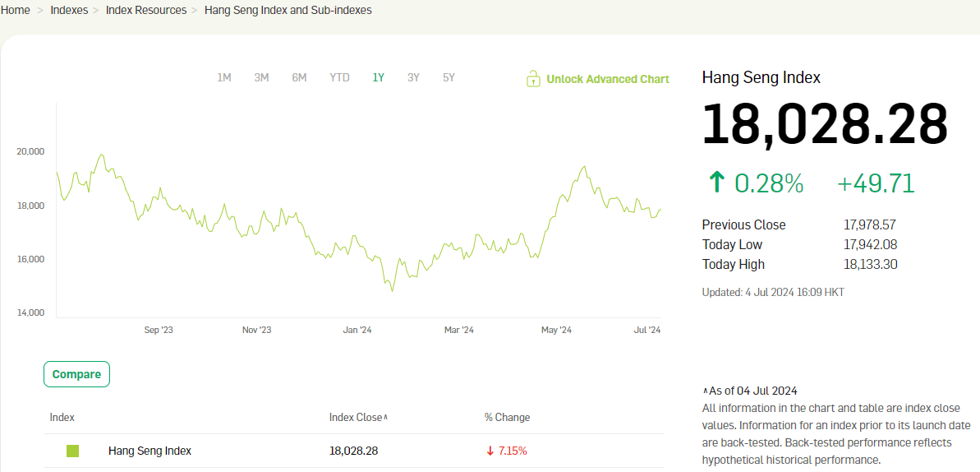The image size is (980, 472).
Task: Click the 18,000 y-axis label
Action: click(x=30, y=206)
